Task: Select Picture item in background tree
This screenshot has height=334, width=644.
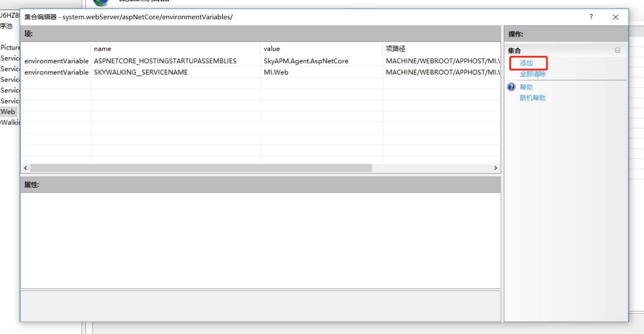Action: [10, 48]
